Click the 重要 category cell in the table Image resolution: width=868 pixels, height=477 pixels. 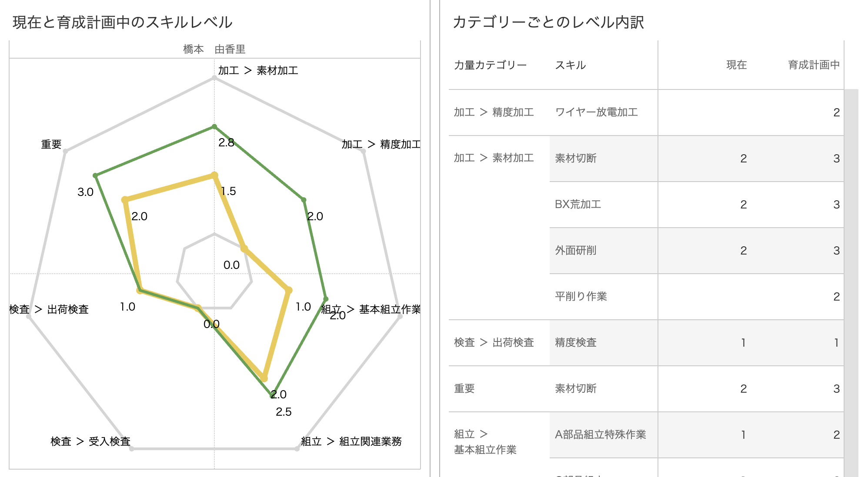tap(464, 389)
